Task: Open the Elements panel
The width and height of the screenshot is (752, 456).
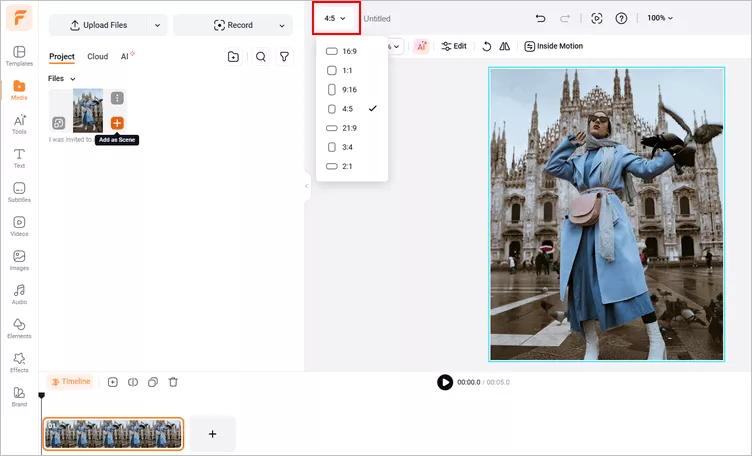Action: click(x=19, y=328)
